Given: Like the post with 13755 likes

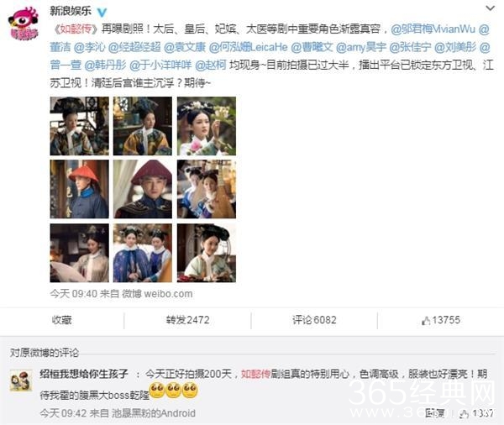Looking at the screenshot, I should coord(441,320).
